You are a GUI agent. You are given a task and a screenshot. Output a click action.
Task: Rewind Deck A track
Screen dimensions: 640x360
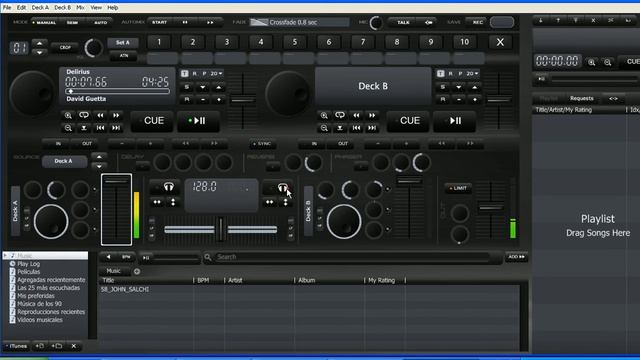click(x=100, y=116)
